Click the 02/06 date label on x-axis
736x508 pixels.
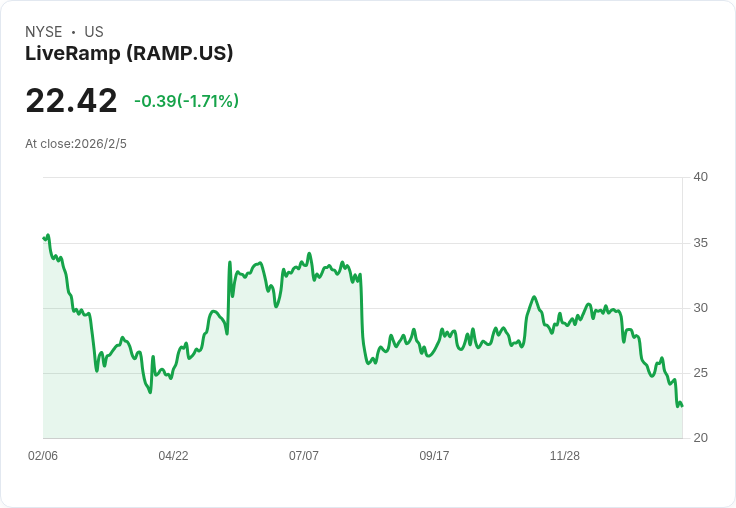[x=43, y=456]
